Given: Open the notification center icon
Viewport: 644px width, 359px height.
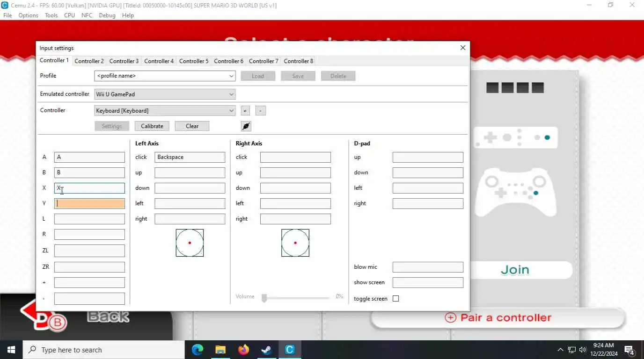Looking at the screenshot, I should tap(629, 350).
